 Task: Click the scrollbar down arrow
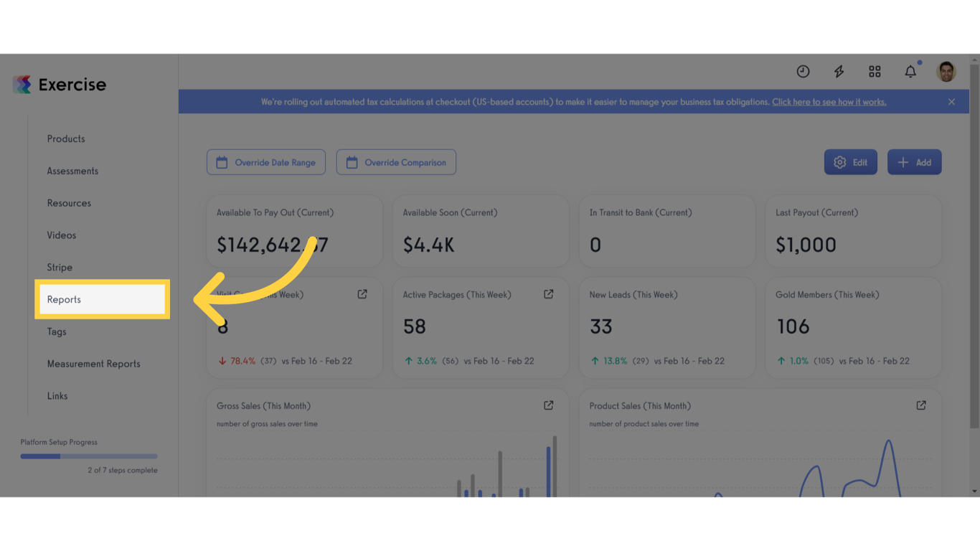974,491
